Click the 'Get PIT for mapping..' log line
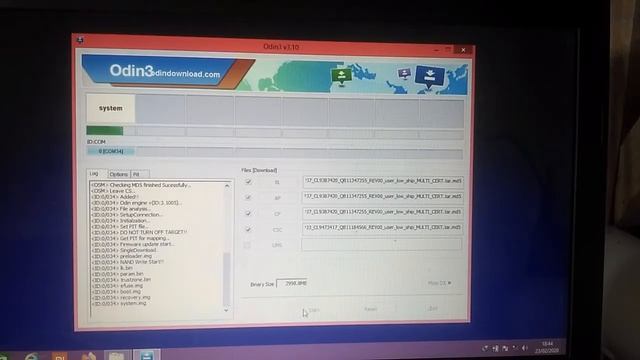This screenshot has height=360, width=640. [x=130, y=238]
